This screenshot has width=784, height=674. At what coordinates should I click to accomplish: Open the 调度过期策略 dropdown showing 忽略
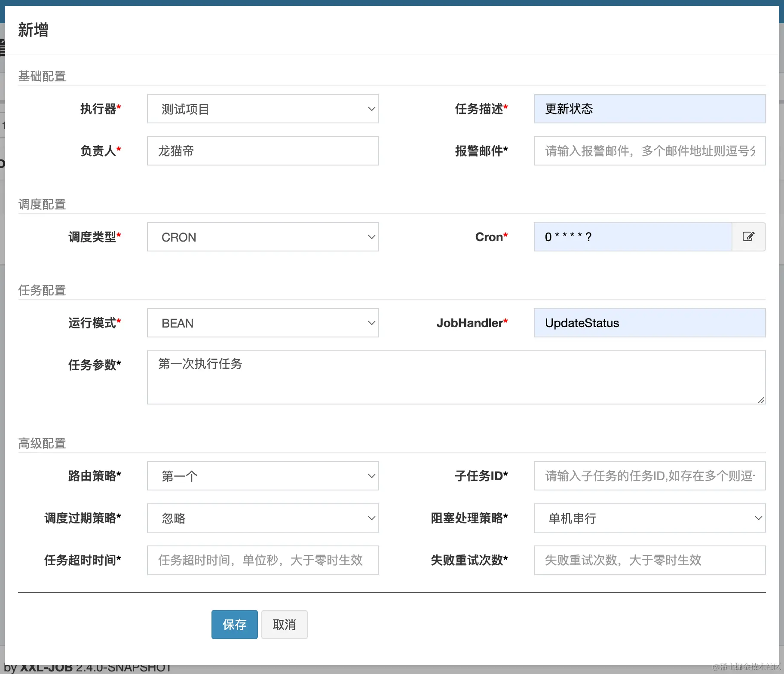(263, 518)
